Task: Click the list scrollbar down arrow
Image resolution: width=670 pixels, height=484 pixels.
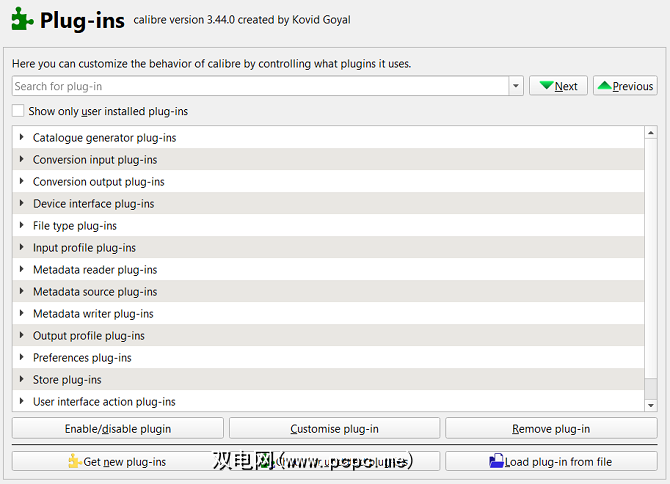Action: [x=651, y=405]
